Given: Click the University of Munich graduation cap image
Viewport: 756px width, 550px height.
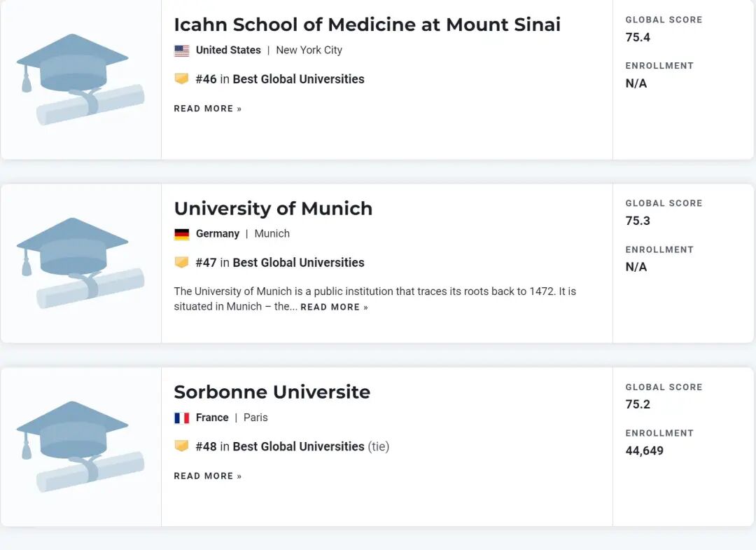Looking at the screenshot, I should click(80, 263).
